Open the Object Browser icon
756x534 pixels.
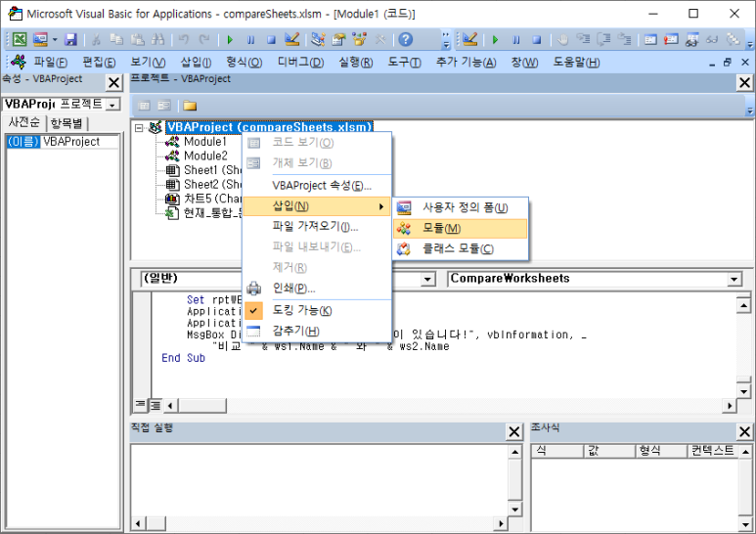(x=359, y=39)
